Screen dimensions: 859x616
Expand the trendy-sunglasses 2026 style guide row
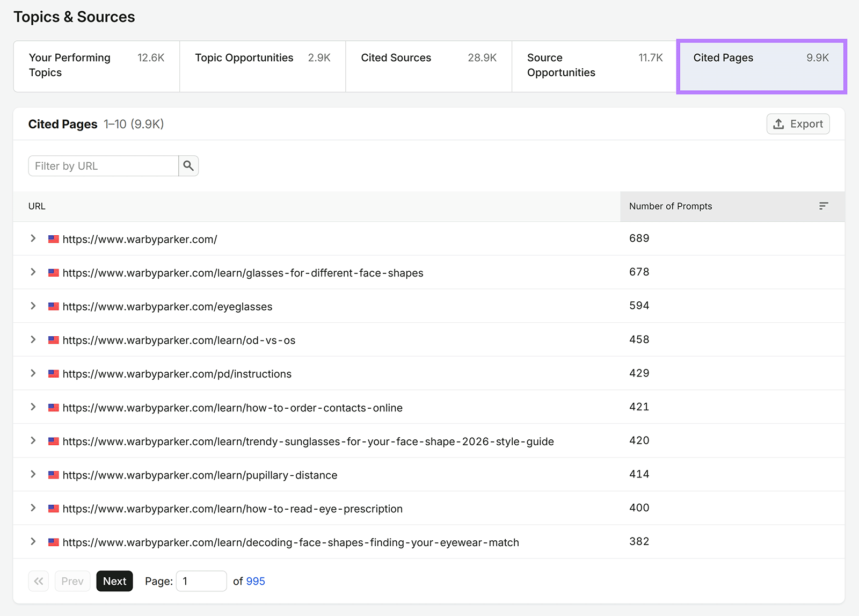coord(33,440)
